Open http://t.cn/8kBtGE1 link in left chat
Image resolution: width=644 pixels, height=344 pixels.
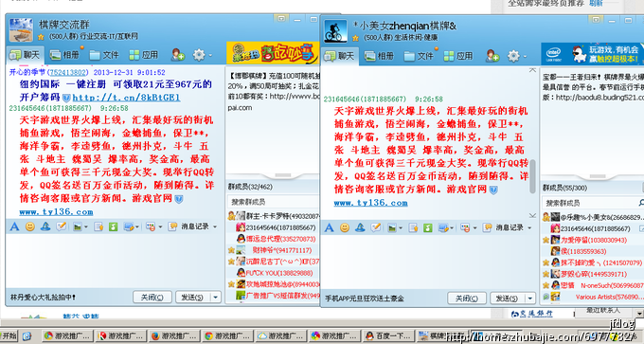click(x=126, y=98)
